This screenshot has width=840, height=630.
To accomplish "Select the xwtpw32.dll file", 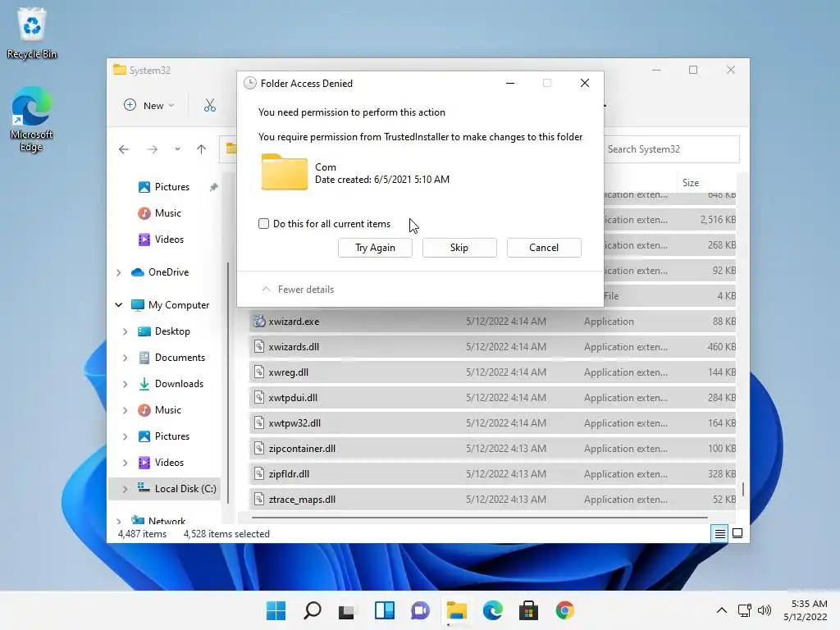I will (x=492, y=423).
